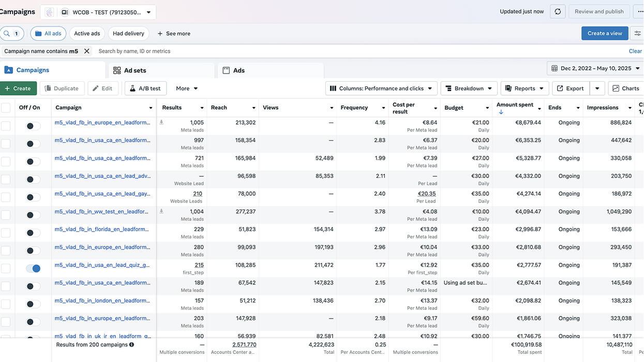Click the refresh data icon

557,11
